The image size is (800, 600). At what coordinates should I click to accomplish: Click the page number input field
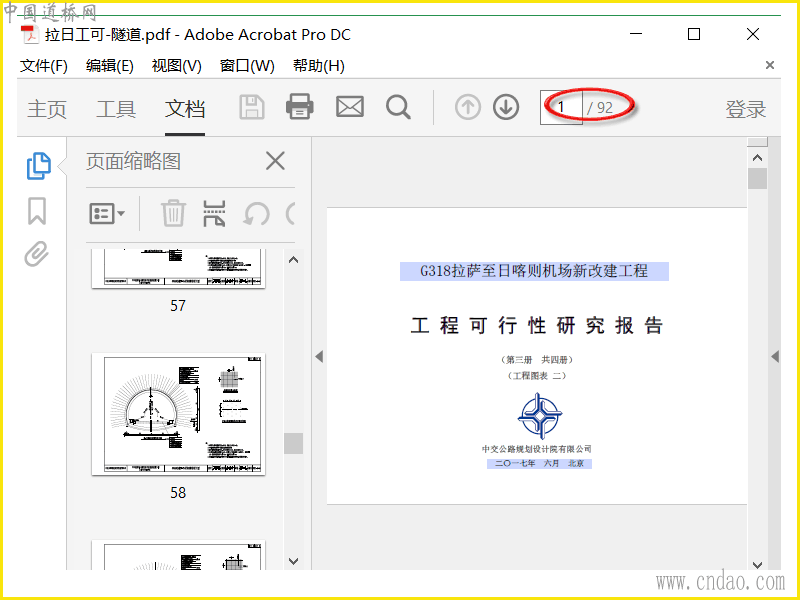[x=561, y=108]
